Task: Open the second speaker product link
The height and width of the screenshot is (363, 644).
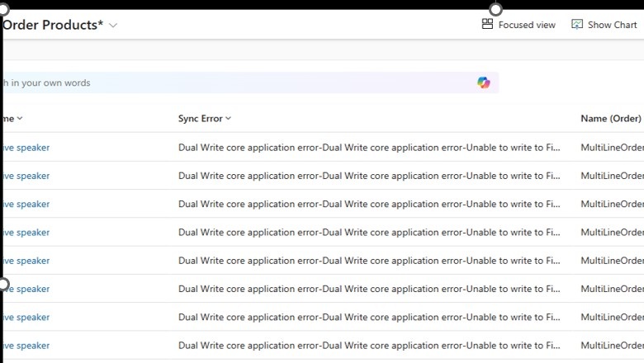Action: 26,176
